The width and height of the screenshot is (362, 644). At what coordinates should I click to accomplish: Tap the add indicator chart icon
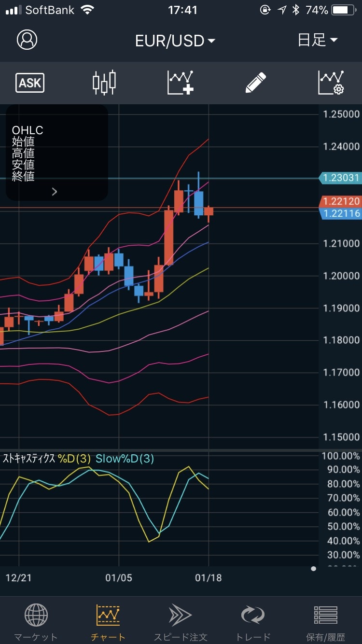(x=181, y=83)
